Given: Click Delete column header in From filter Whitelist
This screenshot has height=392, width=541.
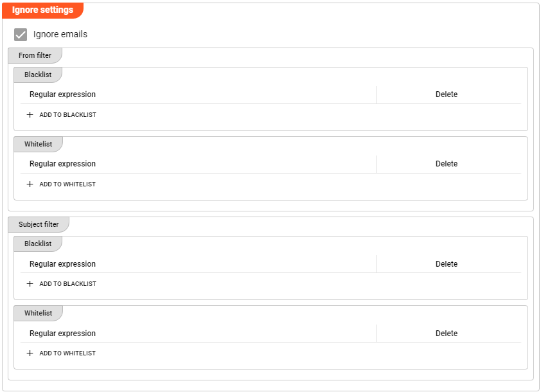Looking at the screenshot, I should point(447,164).
